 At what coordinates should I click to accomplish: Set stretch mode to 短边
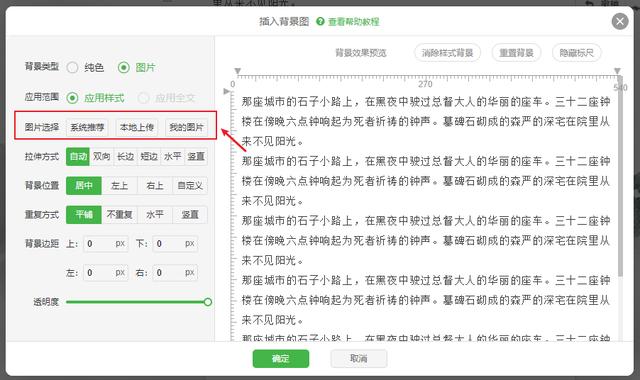click(149, 156)
